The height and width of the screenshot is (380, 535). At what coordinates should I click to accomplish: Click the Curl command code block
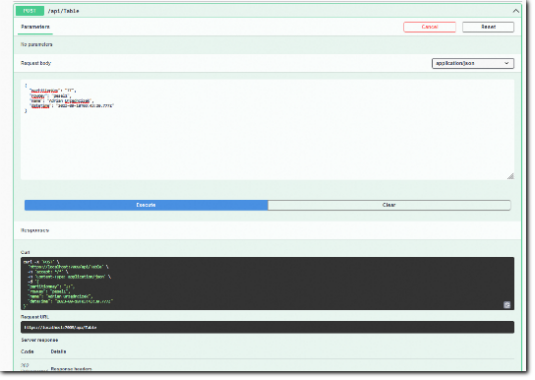tap(267, 283)
